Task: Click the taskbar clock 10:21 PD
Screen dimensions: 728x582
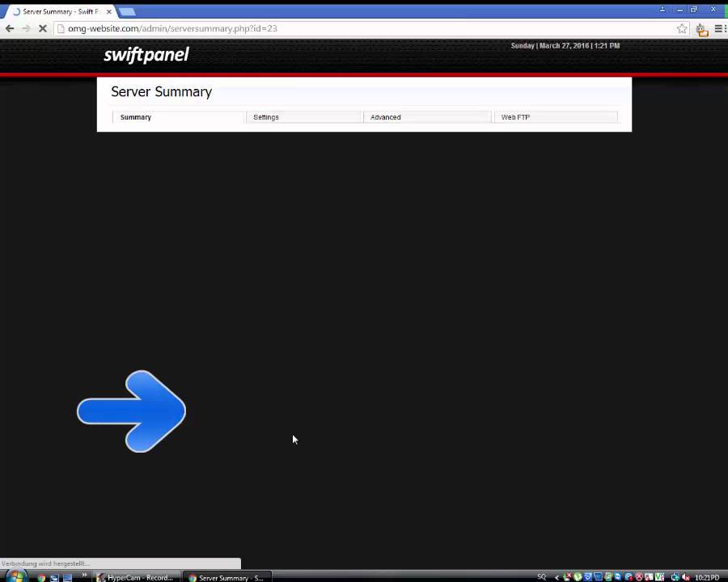Action: pyautogui.click(x=707, y=577)
